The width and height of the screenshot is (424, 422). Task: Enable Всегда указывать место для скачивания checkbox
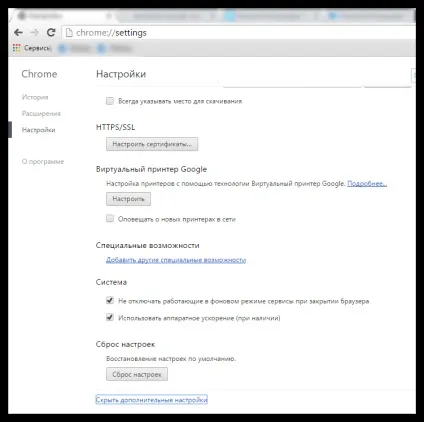(x=110, y=101)
